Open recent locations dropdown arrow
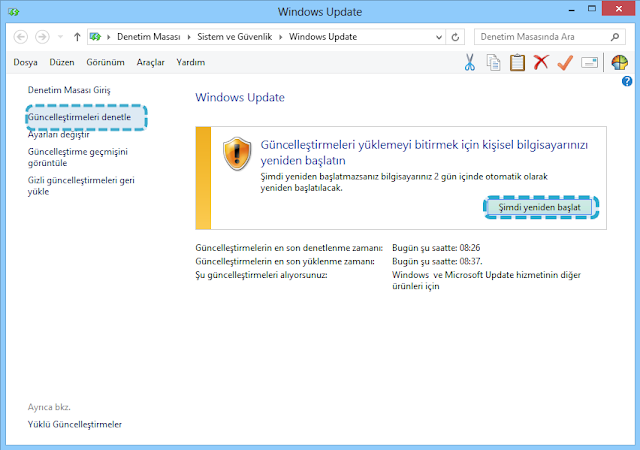Screen dimensions: 640x450 click(60, 37)
